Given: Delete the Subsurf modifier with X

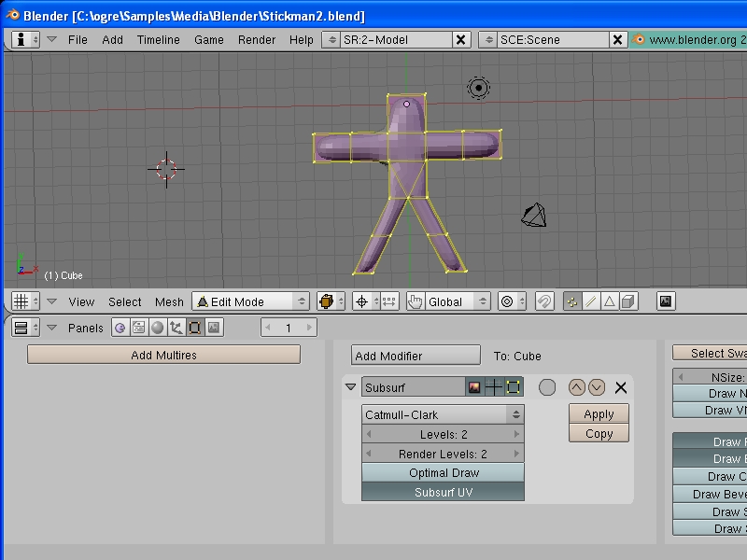Looking at the screenshot, I should click(x=621, y=387).
